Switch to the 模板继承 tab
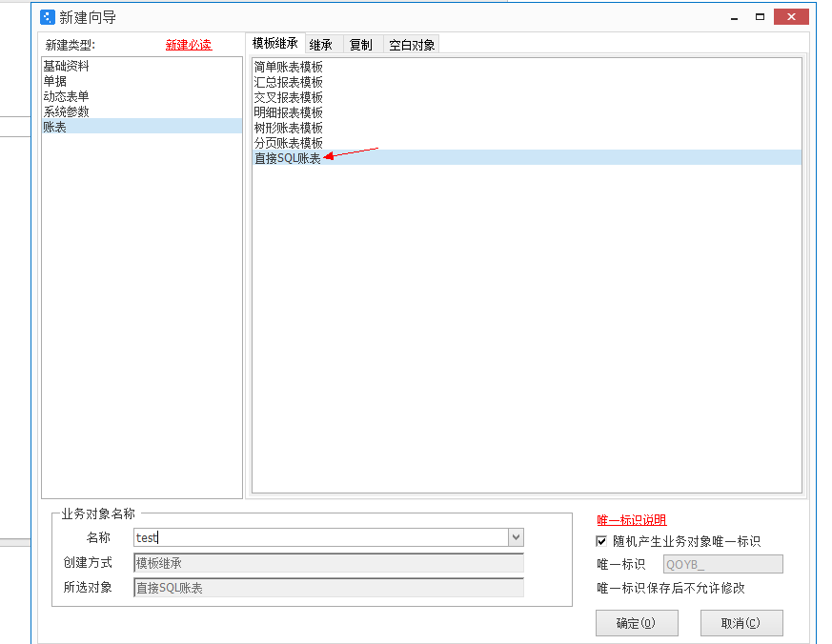832x644 pixels. point(275,44)
